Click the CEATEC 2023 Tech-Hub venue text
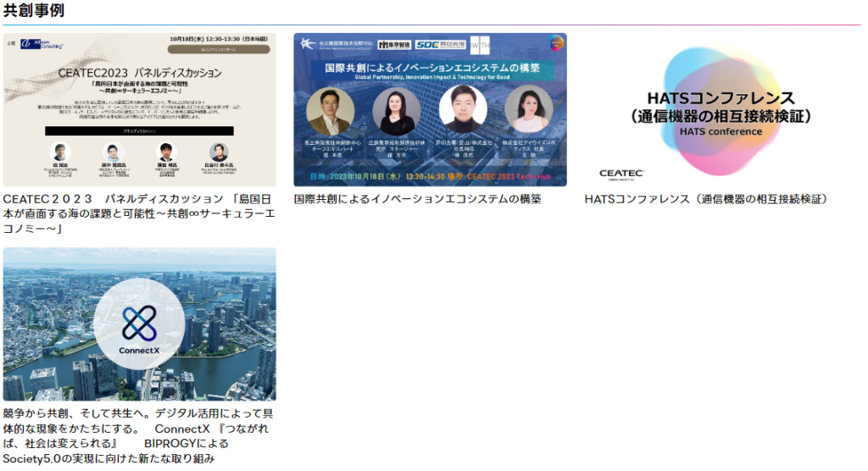Image resolution: width=868 pixels, height=471 pixels. (x=509, y=176)
